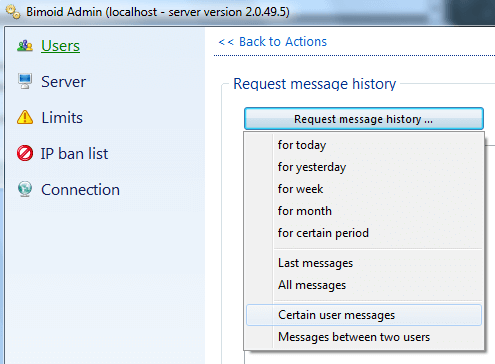495x364 pixels.
Task: Go back to Actions
Action: click(x=273, y=42)
